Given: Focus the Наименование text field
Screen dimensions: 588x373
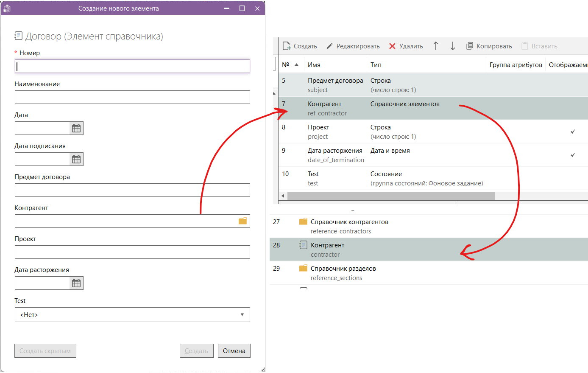Looking at the screenshot, I should coord(132,97).
